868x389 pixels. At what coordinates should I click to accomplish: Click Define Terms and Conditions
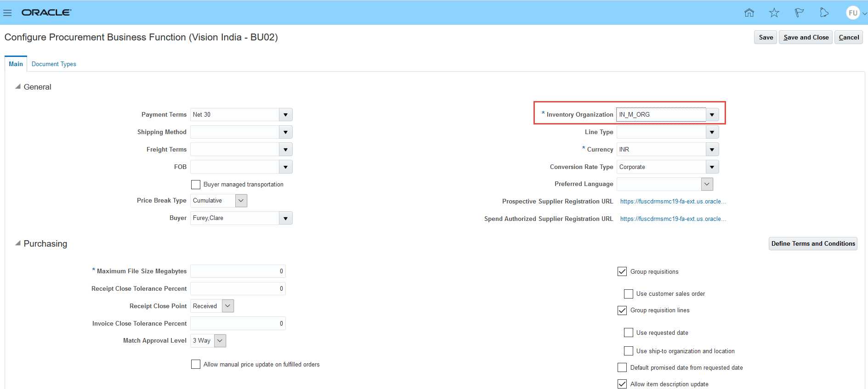813,244
